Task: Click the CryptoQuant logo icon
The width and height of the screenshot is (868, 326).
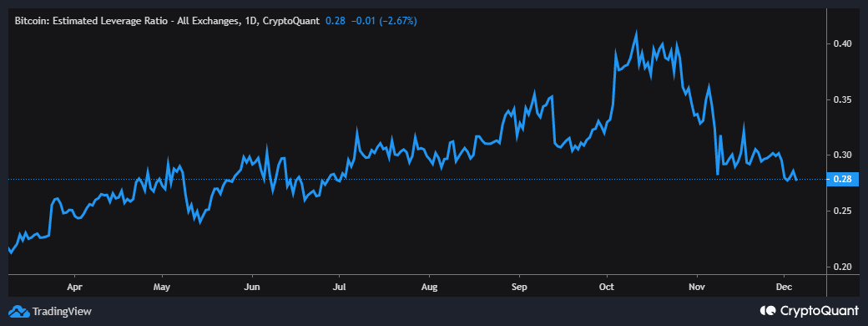Action: point(769,310)
